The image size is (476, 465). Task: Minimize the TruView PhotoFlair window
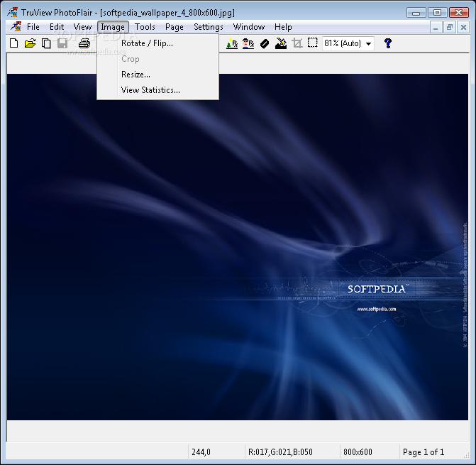(416, 13)
